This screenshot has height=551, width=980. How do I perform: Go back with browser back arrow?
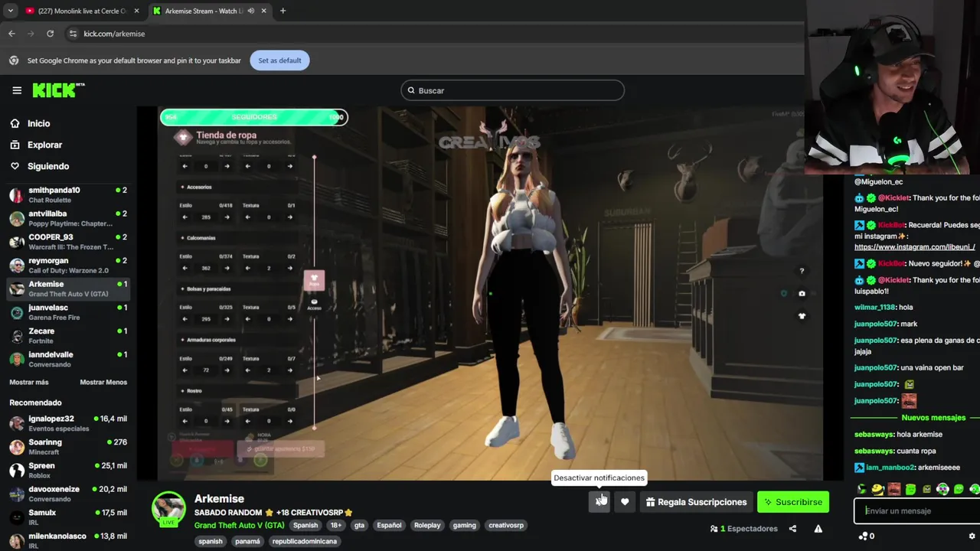pos(11,34)
